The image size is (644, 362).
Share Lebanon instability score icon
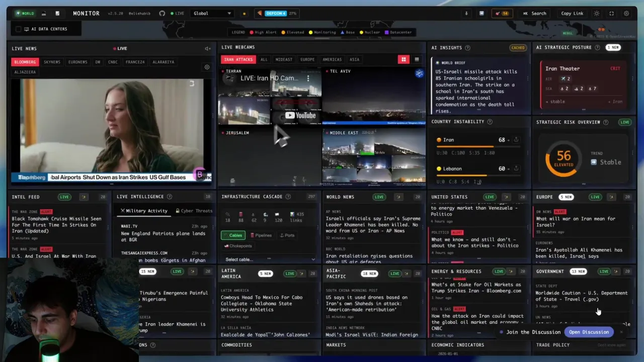516,168
